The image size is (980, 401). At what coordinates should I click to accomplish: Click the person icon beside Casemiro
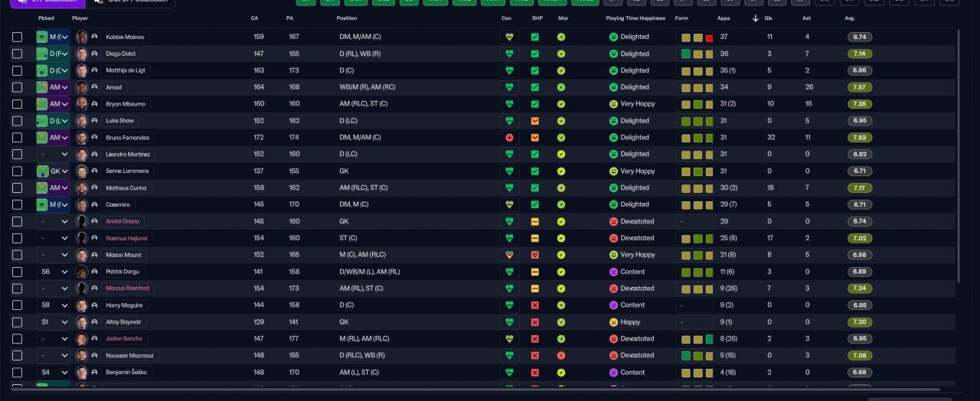94,204
